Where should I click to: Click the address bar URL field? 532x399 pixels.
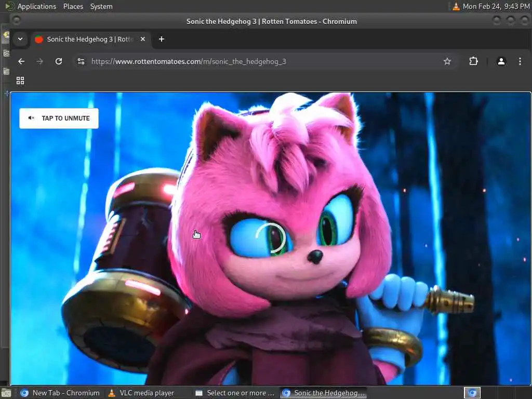(x=264, y=61)
